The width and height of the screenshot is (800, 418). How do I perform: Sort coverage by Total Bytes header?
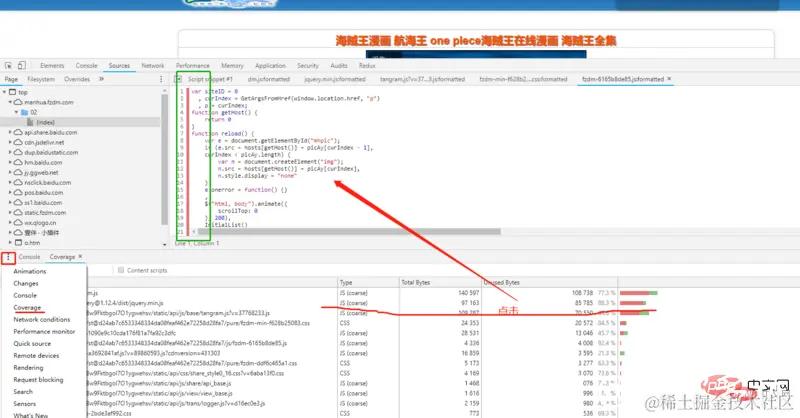click(x=440, y=282)
